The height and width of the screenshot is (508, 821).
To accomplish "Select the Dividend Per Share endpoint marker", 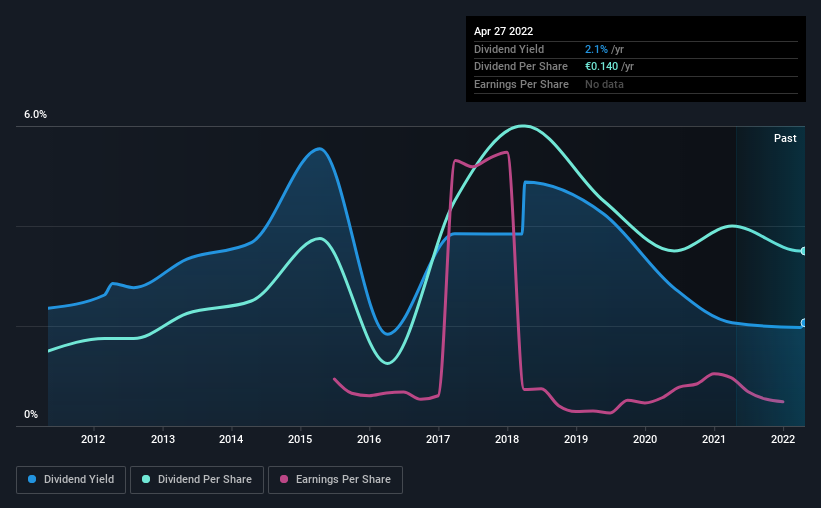I will [804, 251].
